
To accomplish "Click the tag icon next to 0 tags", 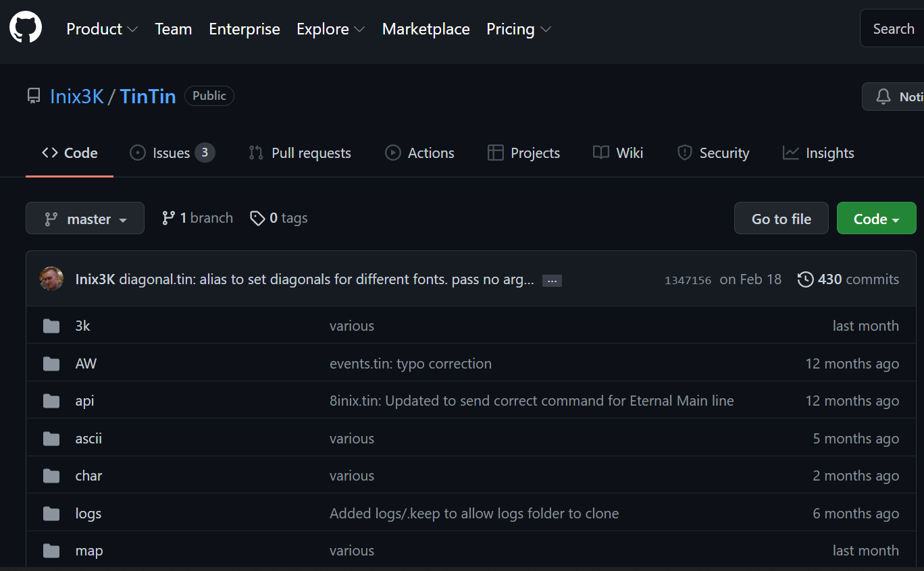I will coord(257,218).
